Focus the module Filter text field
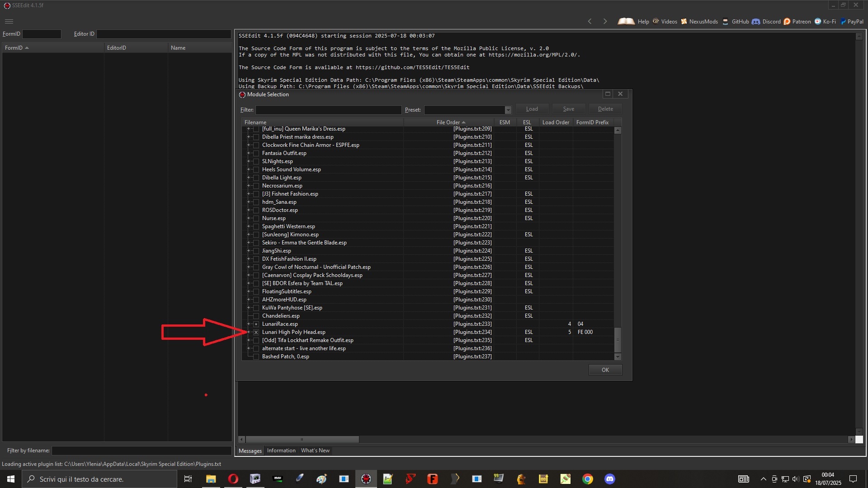 tap(328, 110)
